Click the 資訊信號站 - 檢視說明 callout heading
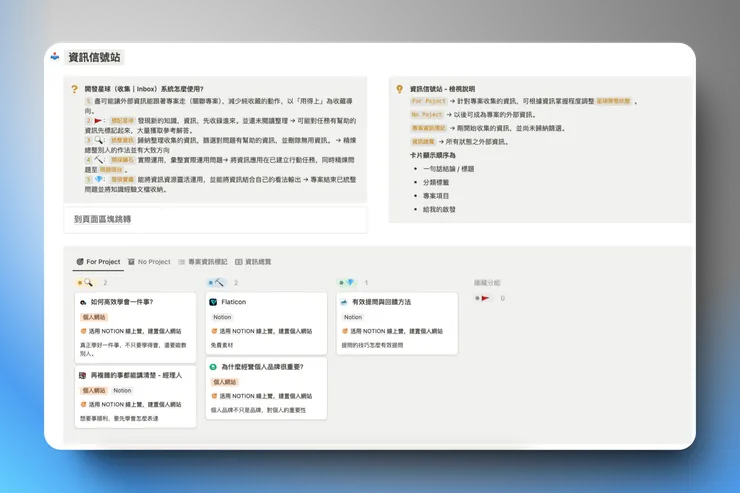The width and height of the screenshot is (740, 493). 442,89
